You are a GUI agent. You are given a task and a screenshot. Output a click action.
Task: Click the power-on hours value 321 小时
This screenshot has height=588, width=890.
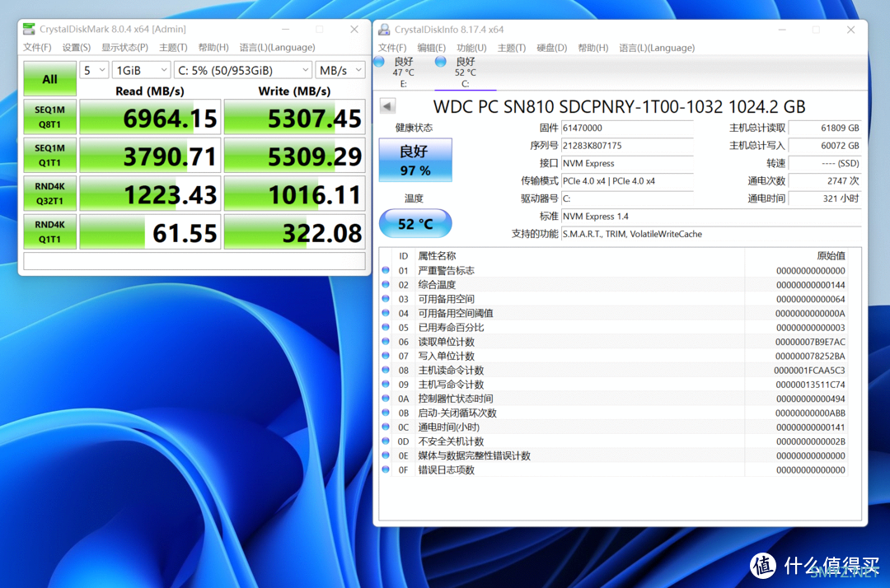coord(825,198)
